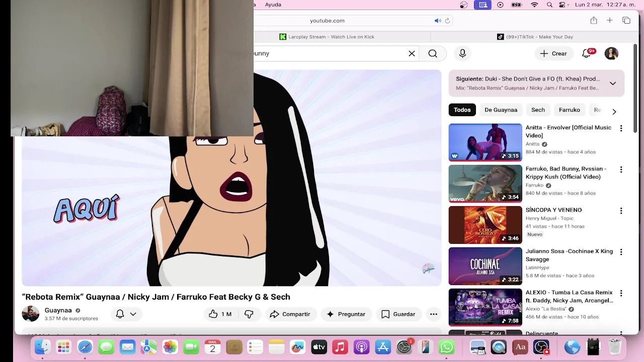Show the Safari tab overview
Screen dimensions: 644x362
click(626, 21)
